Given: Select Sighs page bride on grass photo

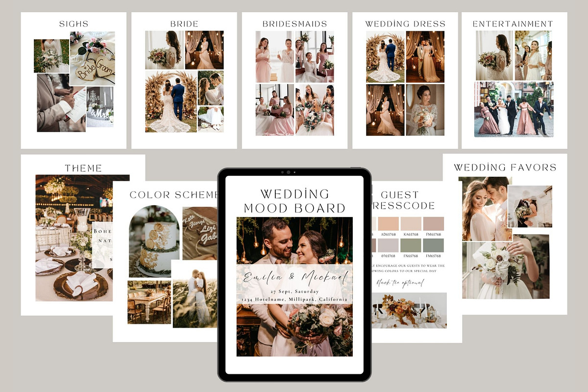Looking at the screenshot, I should 51,56.
